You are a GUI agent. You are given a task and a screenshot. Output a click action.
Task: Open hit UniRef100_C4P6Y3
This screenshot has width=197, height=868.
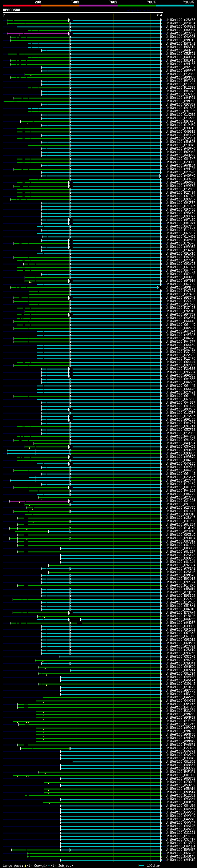point(180,26)
